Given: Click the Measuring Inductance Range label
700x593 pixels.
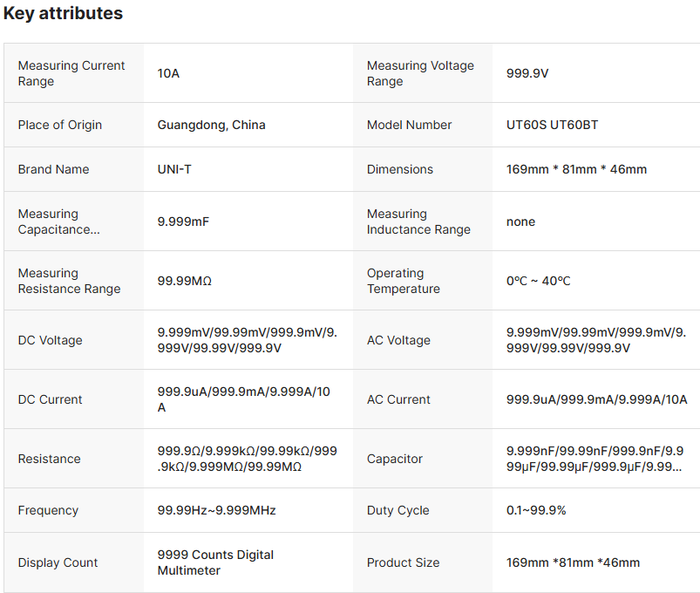Looking at the screenshot, I should 418,222.
